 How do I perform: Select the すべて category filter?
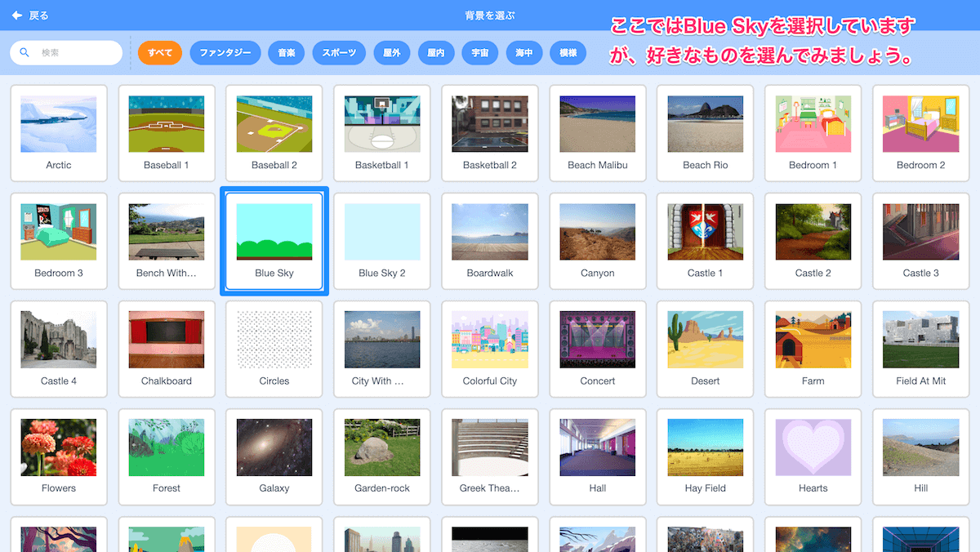click(x=160, y=53)
